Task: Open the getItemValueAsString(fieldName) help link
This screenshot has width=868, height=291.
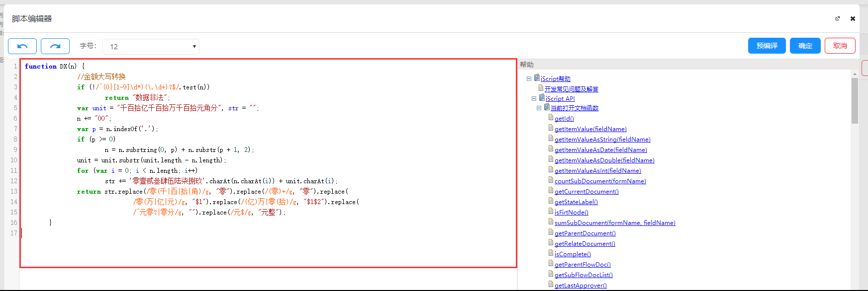Action: pos(602,140)
